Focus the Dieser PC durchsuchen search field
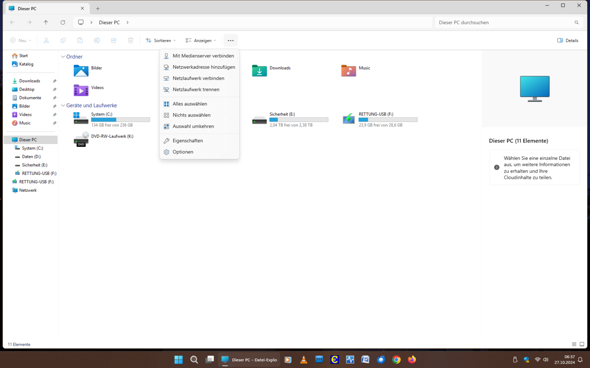Screen dimensions: 590x368 click(x=508, y=23)
